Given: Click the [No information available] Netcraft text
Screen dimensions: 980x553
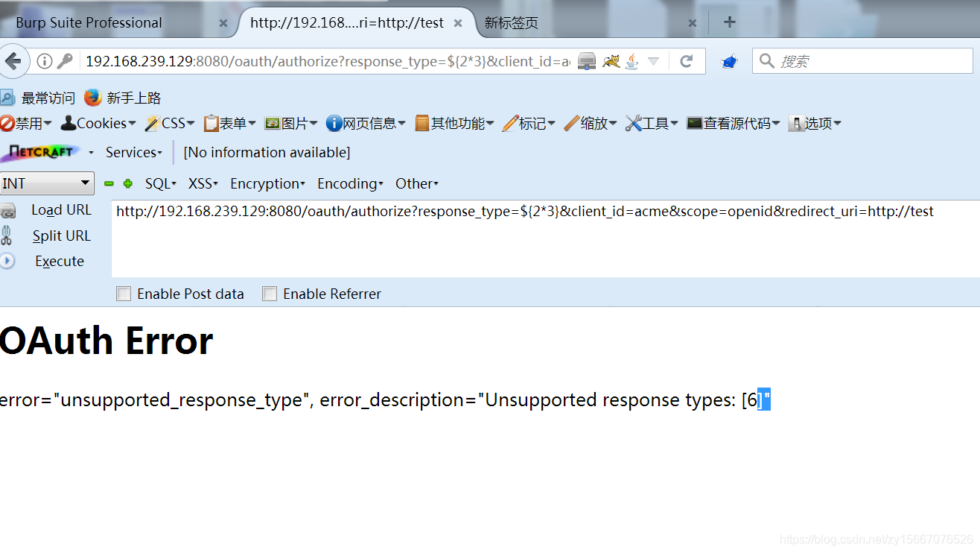Looking at the screenshot, I should point(267,152).
